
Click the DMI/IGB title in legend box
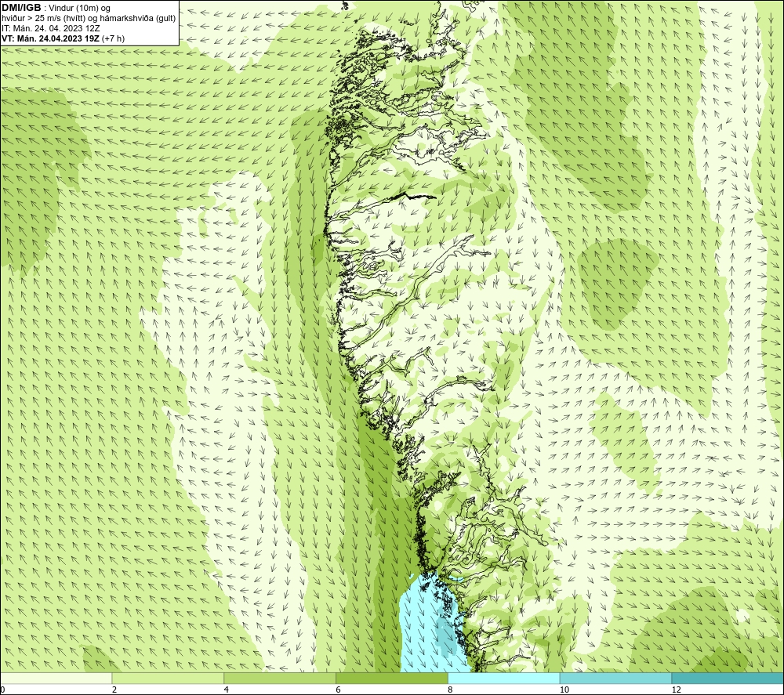(21, 8)
